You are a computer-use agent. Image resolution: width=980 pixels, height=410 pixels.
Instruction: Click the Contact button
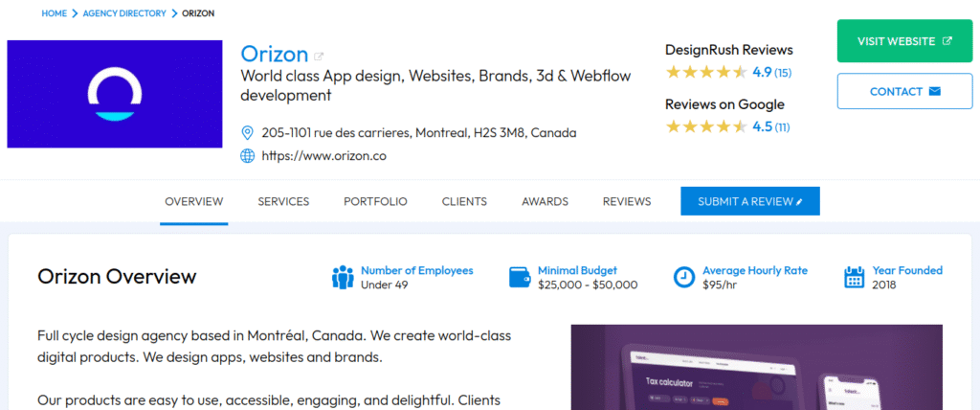[904, 92]
